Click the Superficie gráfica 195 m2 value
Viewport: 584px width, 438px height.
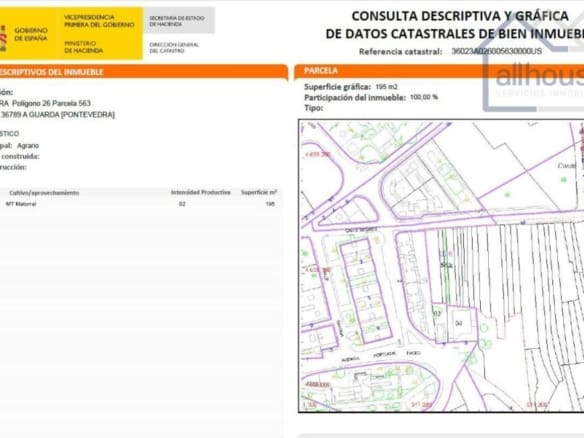pyautogui.click(x=387, y=87)
